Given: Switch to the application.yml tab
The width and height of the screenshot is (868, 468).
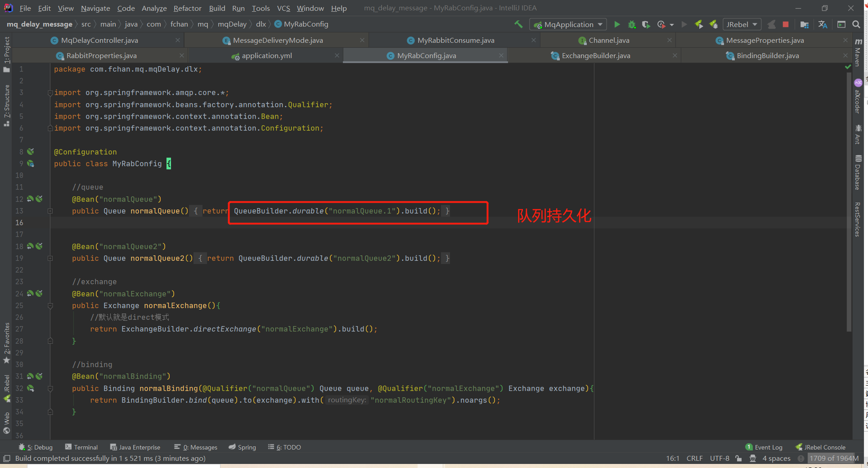Looking at the screenshot, I should (267, 55).
